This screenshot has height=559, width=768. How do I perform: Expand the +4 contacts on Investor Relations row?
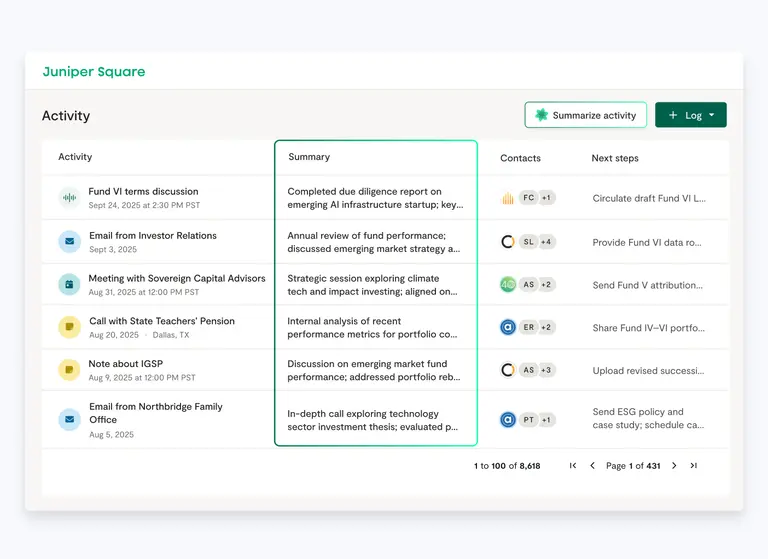(x=547, y=242)
